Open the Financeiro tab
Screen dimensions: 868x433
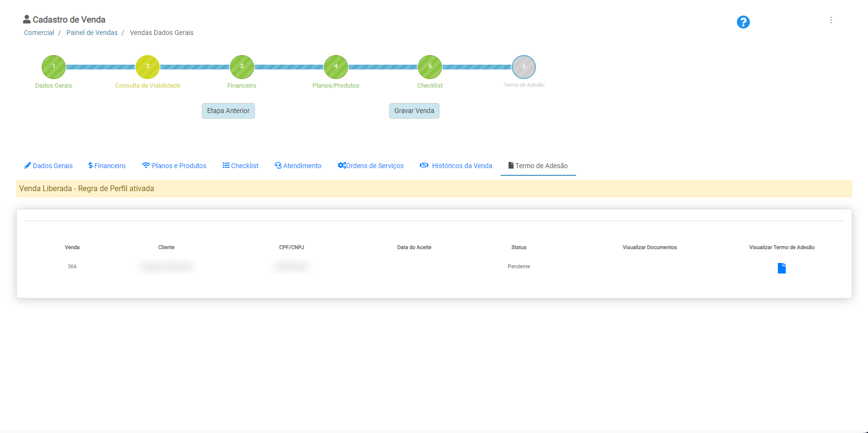pyautogui.click(x=107, y=166)
